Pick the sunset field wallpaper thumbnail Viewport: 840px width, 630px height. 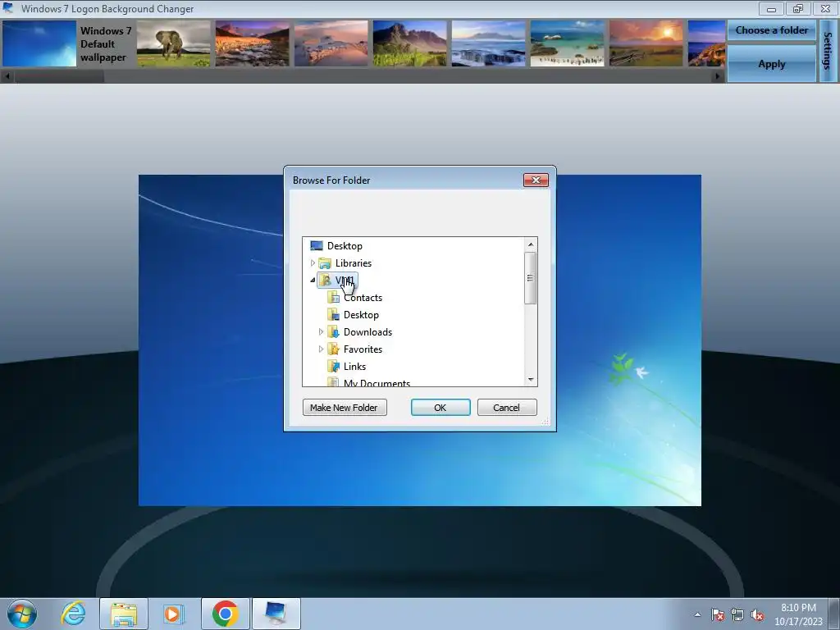646,43
